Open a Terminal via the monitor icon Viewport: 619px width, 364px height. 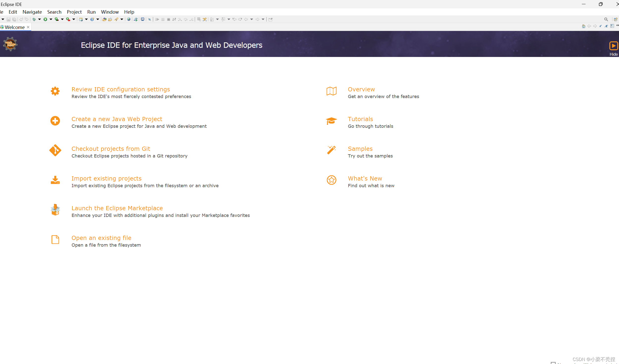[x=142, y=19]
